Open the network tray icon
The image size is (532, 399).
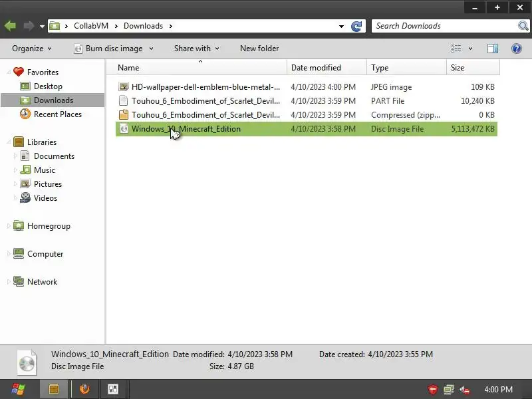448,390
